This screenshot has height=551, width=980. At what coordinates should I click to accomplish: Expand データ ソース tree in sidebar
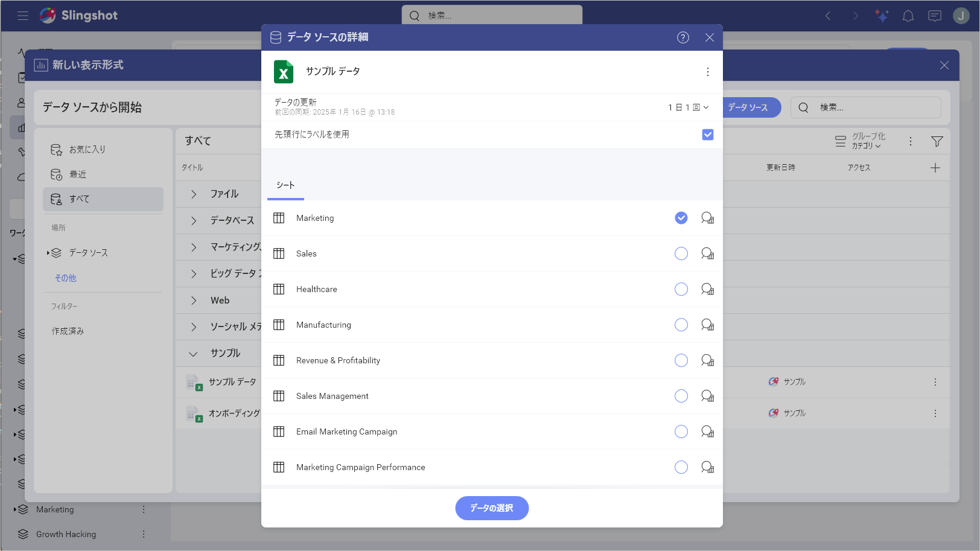(48, 253)
